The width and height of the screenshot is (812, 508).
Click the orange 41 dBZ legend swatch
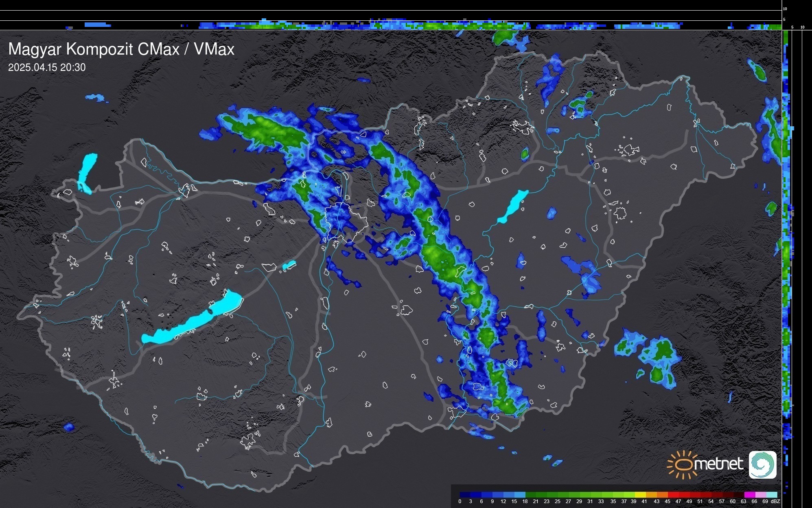pyautogui.click(x=651, y=495)
